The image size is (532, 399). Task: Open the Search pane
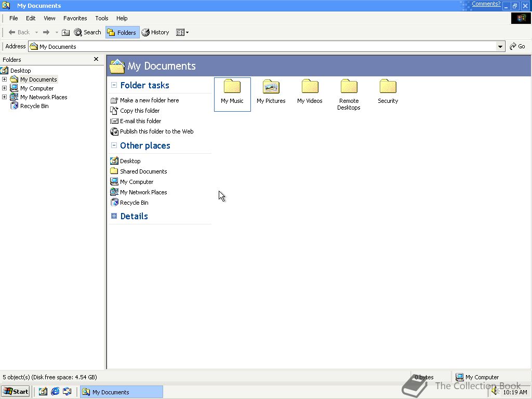pyautogui.click(x=87, y=32)
